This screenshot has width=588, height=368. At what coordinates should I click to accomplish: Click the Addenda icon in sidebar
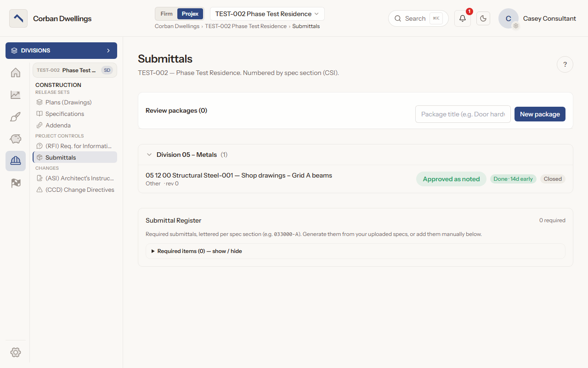40,125
